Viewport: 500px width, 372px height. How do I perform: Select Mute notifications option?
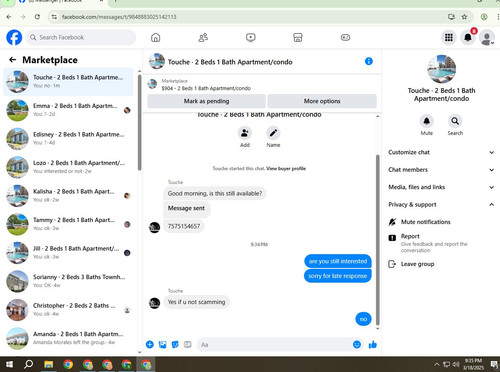click(441, 222)
